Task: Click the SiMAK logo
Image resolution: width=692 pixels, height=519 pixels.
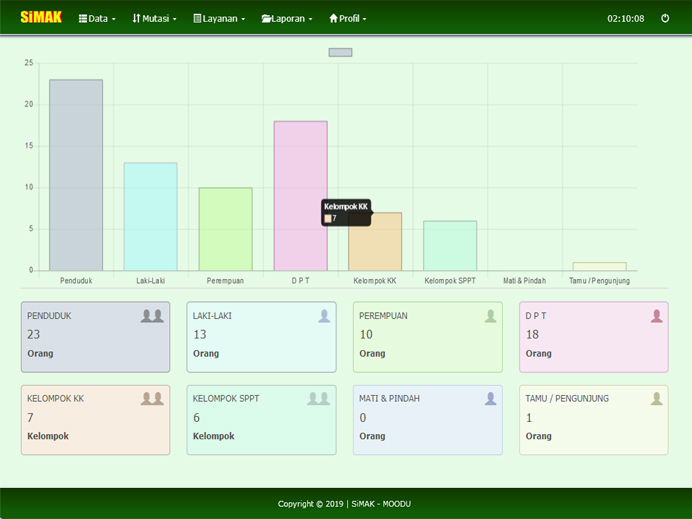Action: click(x=41, y=17)
